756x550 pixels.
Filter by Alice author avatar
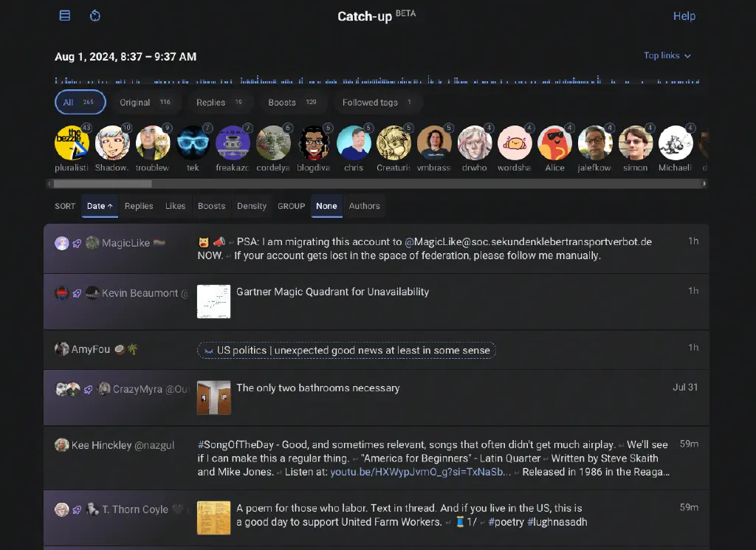point(555,142)
